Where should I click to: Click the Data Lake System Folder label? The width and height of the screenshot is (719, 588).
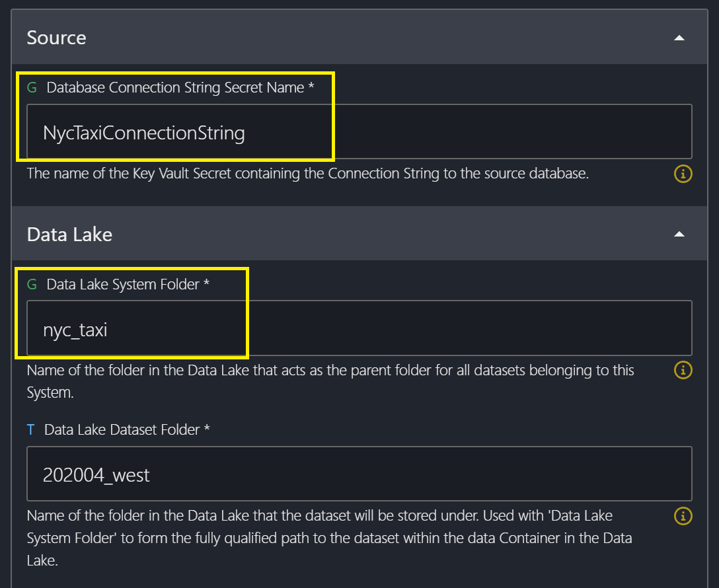[x=123, y=284]
